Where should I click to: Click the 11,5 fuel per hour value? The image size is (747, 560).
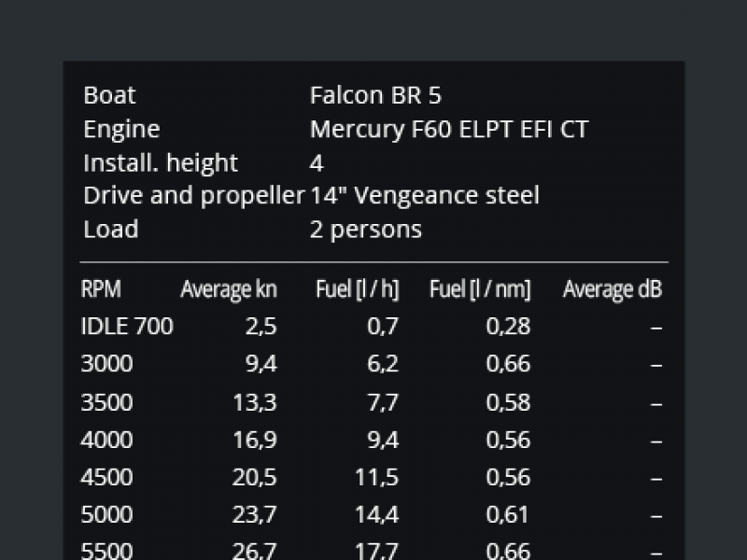click(x=377, y=477)
